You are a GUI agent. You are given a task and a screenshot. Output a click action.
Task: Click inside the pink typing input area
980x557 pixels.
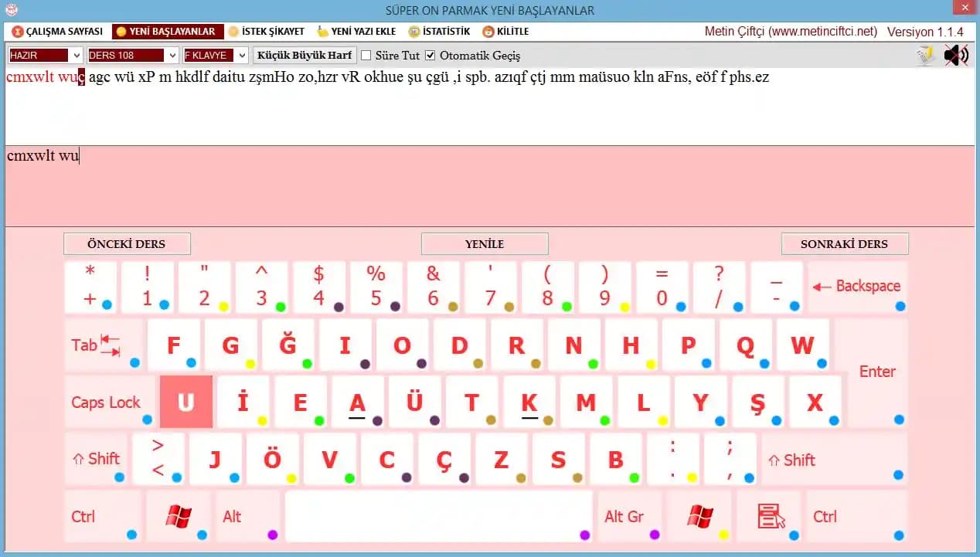[489, 189]
